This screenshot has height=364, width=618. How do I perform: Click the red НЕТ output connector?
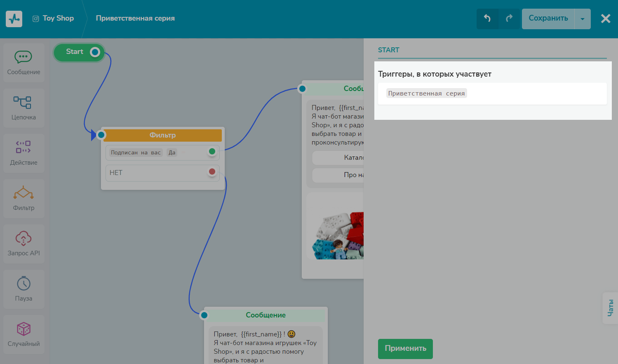[212, 172]
